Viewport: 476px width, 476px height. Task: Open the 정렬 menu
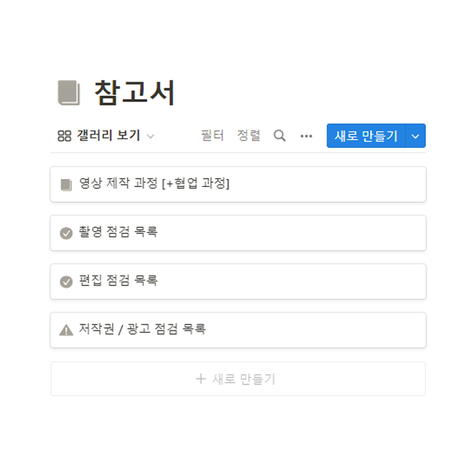[249, 136]
